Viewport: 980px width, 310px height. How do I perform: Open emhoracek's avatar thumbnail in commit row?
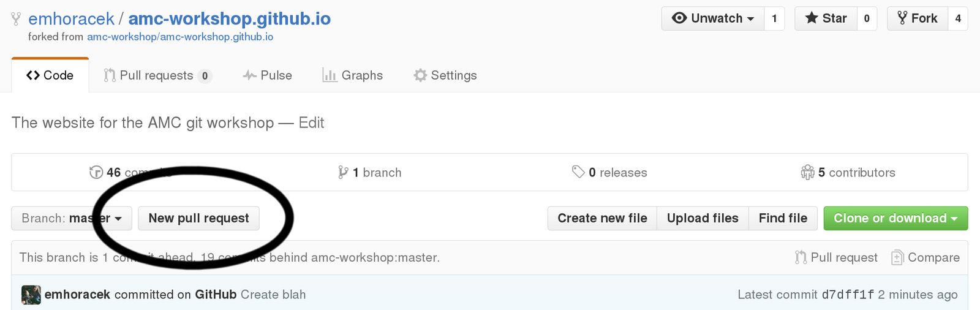point(31,295)
